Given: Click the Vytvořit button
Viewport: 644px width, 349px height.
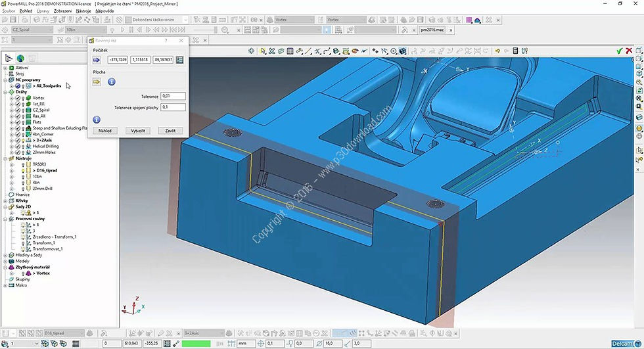Looking at the screenshot, I should 138,131.
